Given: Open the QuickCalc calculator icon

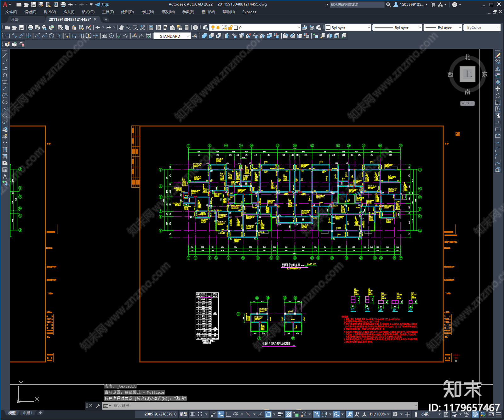Looking at the screenshot, I should point(186,28).
